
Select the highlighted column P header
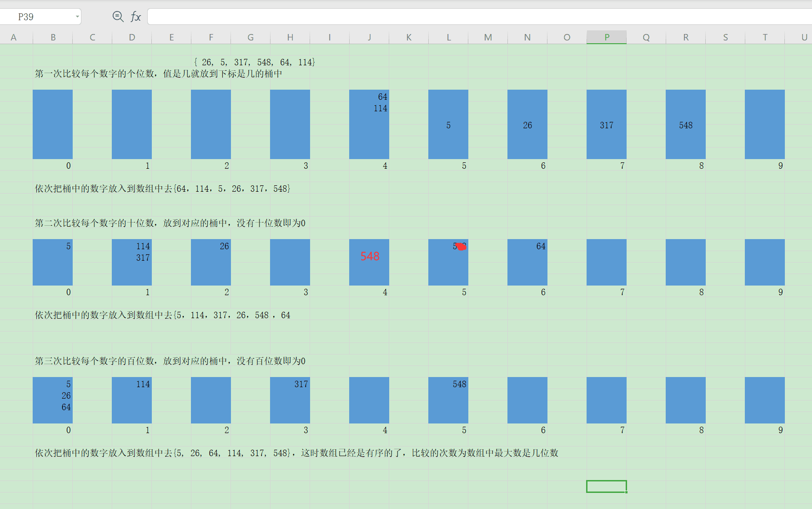pos(606,37)
